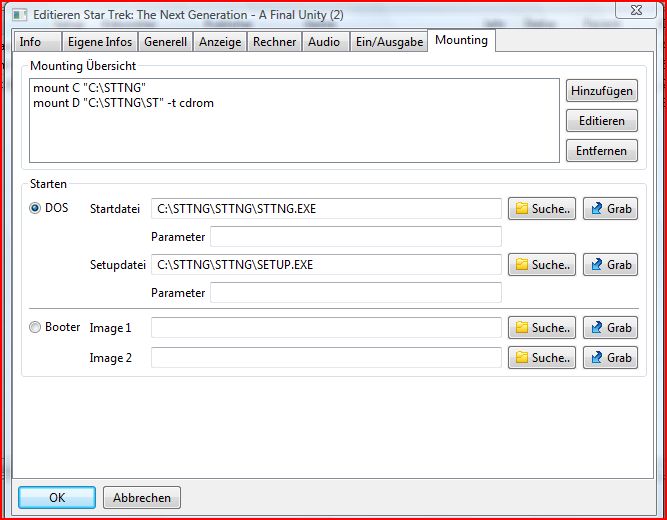The width and height of the screenshot is (667, 520).
Task: Click Suche button next to Setupdatei field
Action: (541, 265)
